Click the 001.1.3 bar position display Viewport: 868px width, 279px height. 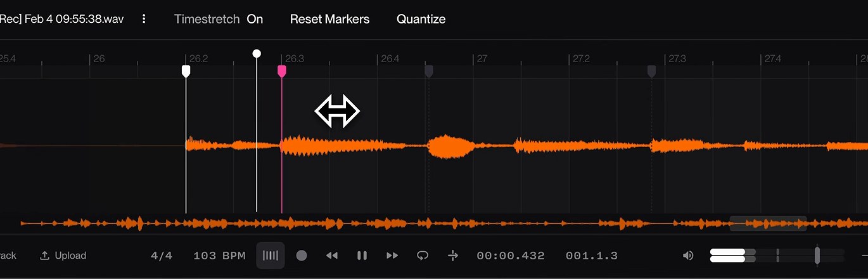(x=592, y=256)
